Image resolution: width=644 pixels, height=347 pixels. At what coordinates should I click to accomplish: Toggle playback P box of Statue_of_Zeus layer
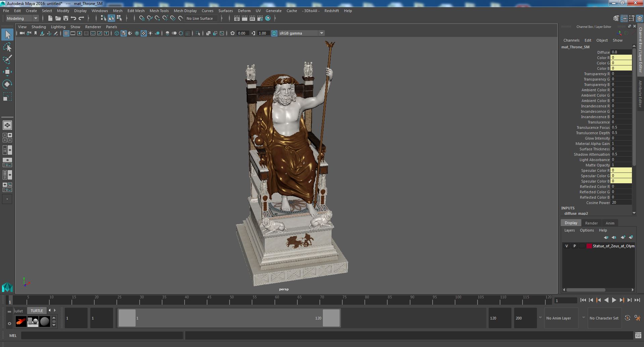coord(574,246)
